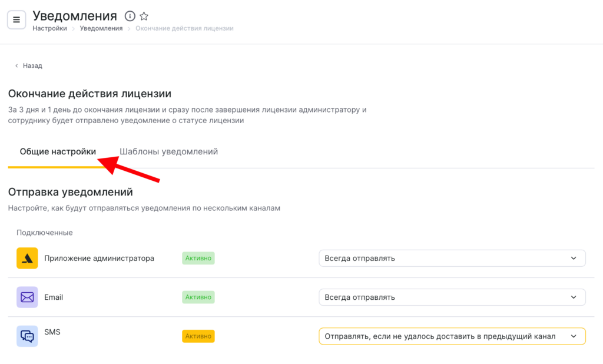Click the orange Активно badge for SMS
603x364 pixels.
198,336
